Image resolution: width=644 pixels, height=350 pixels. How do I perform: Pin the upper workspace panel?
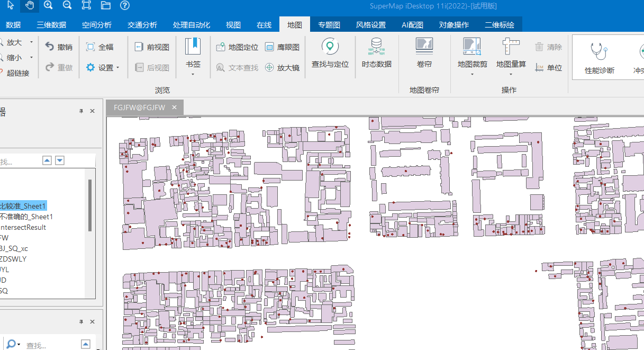81,111
